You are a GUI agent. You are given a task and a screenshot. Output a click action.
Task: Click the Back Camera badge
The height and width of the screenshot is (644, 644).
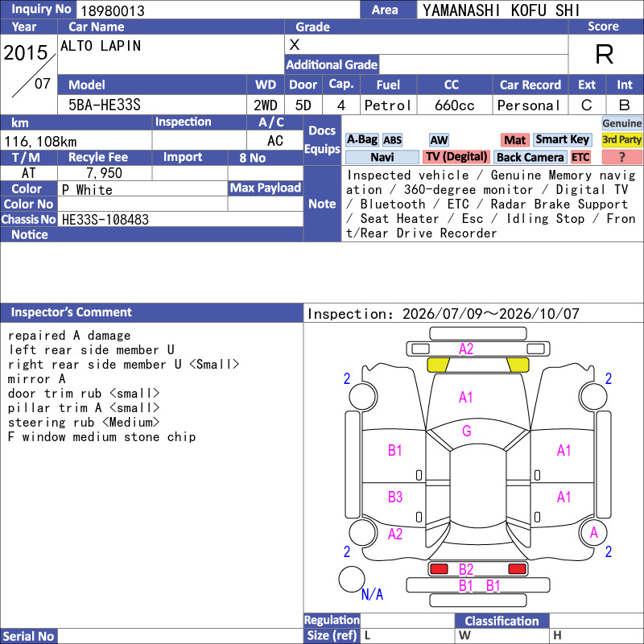[530, 157]
